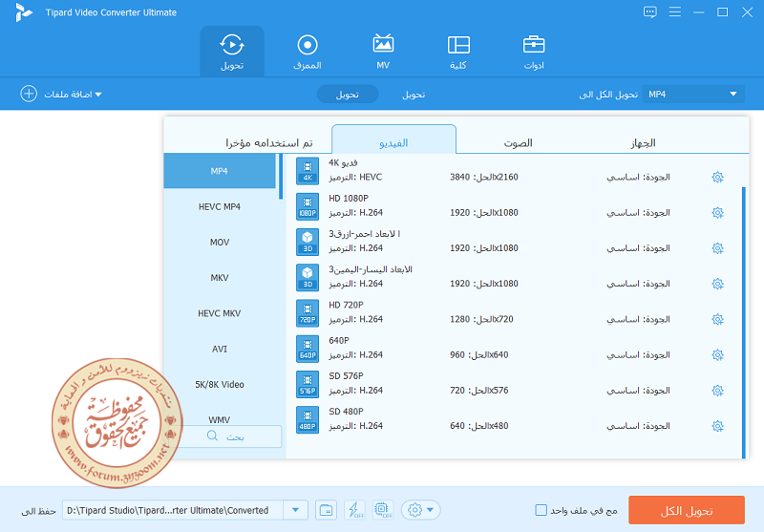Select WMV format
The width and height of the screenshot is (764, 532).
point(220,419)
